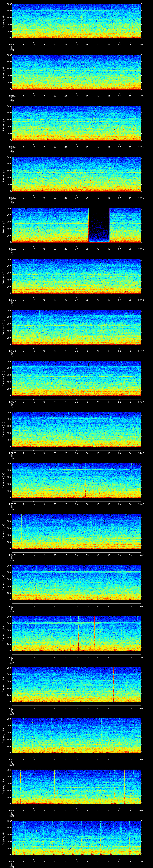This screenshot has height=868, width=153.
Task: Click the 11:30:00 start time label
Action: pyautogui.click(x=12, y=862)
